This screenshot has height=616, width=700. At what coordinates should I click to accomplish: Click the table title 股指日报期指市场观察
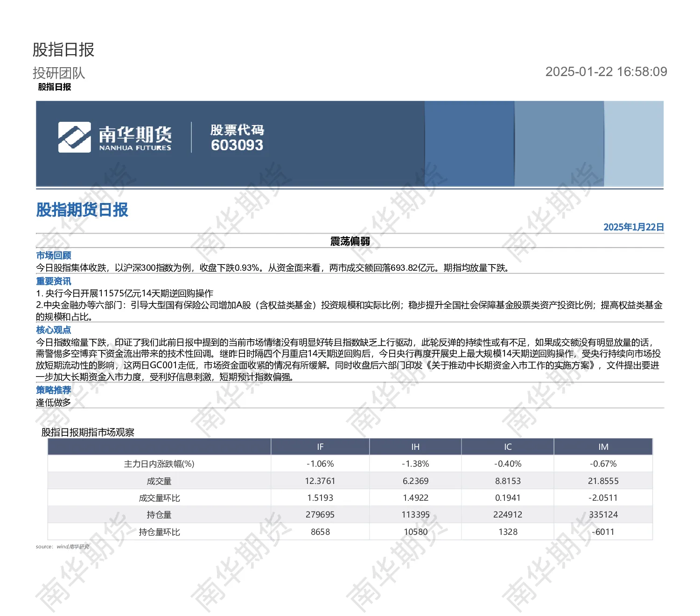(88, 432)
